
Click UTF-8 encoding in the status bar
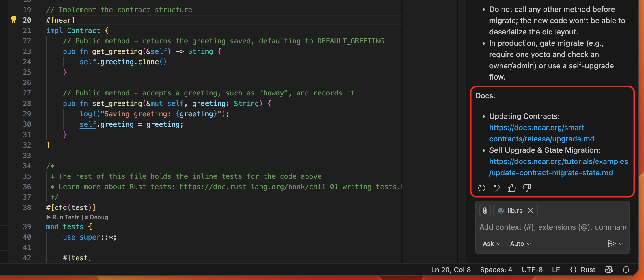pyautogui.click(x=532, y=270)
